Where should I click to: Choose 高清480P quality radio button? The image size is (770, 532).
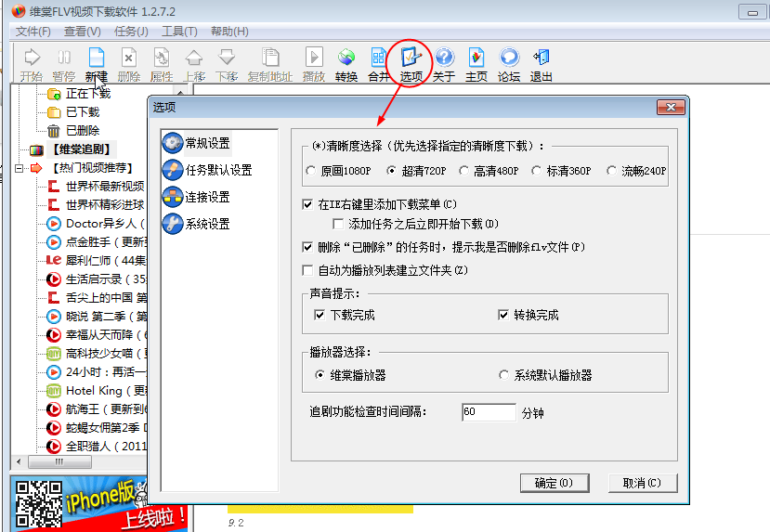click(x=463, y=171)
